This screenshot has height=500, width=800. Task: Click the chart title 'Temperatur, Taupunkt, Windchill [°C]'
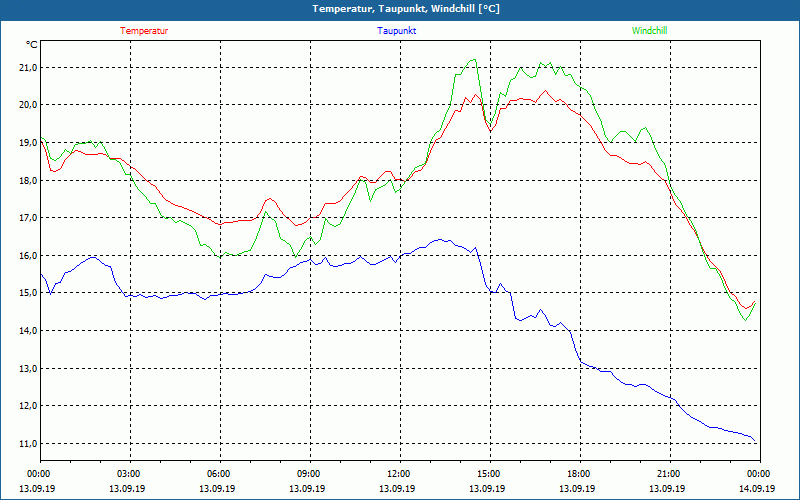coord(406,9)
